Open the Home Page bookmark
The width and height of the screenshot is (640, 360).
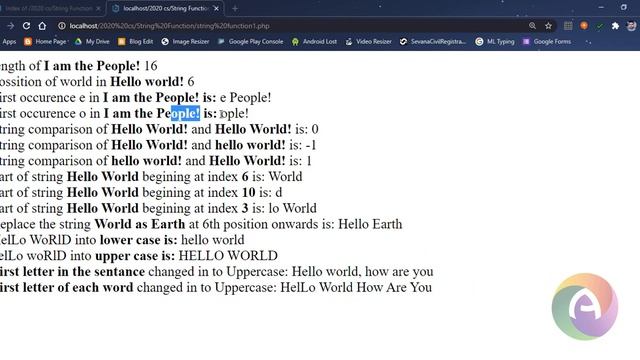[x=46, y=42]
